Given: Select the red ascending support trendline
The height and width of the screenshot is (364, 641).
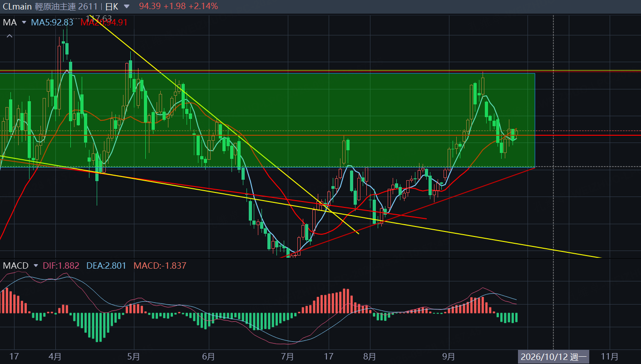Looking at the screenshot, I should click(x=409, y=212).
